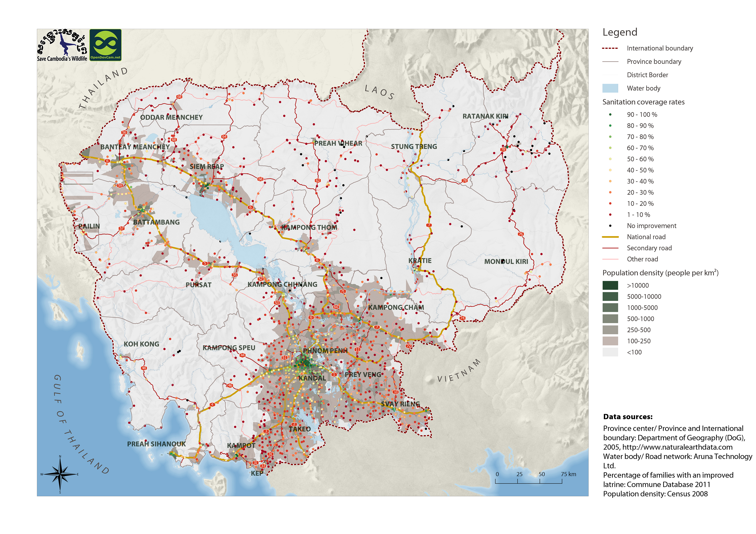Click the scale bar 75 km label
756x534 pixels.
click(x=568, y=474)
